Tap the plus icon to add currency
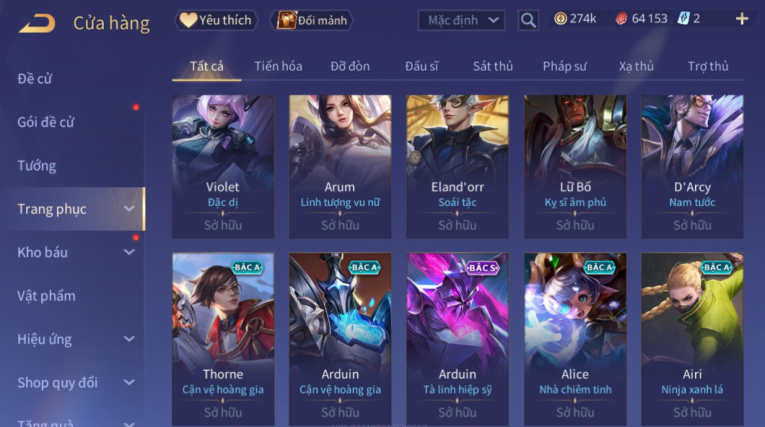The width and height of the screenshot is (765, 427). click(742, 19)
